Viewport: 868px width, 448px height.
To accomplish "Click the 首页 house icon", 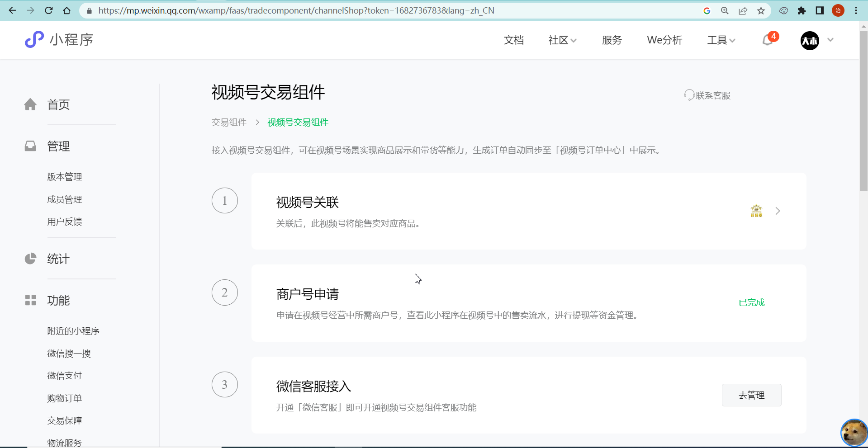I will point(30,104).
